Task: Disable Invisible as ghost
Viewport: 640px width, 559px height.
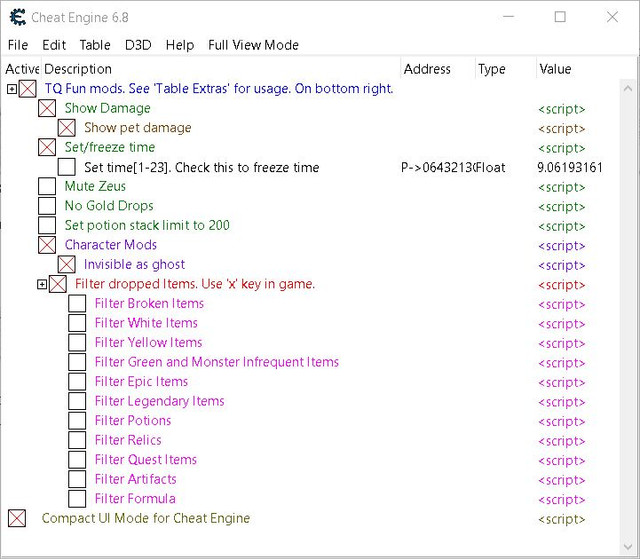Action: (x=67, y=264)
